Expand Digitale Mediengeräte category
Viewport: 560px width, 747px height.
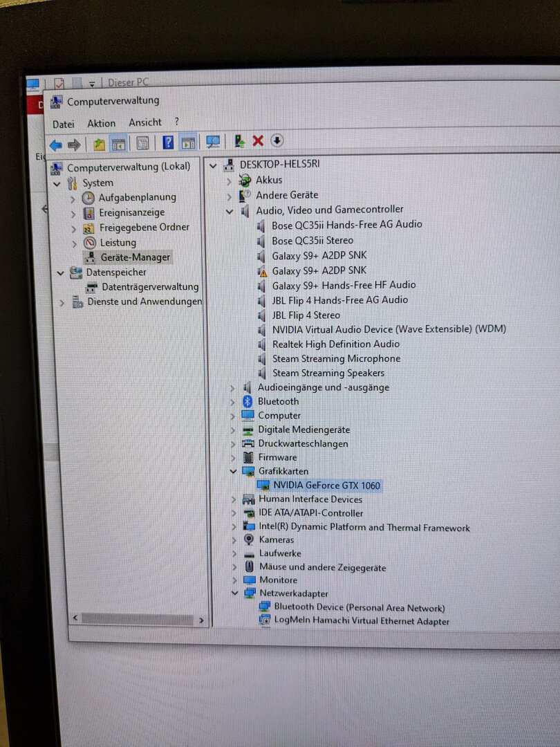tap(233, 431)
